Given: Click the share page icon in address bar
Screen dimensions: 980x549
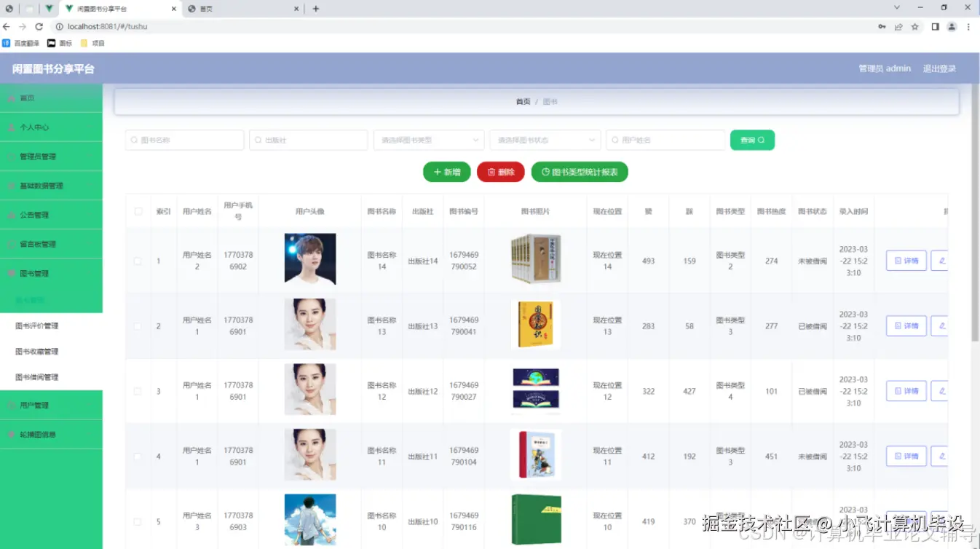Looking at the screenshot, I should coord(898,26).
